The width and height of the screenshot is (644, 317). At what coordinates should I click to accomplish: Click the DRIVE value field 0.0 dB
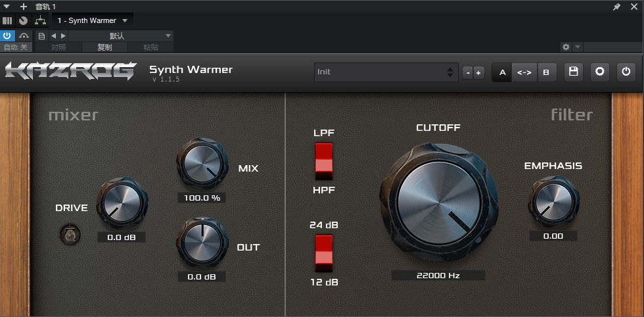click(x=122, y=237)
